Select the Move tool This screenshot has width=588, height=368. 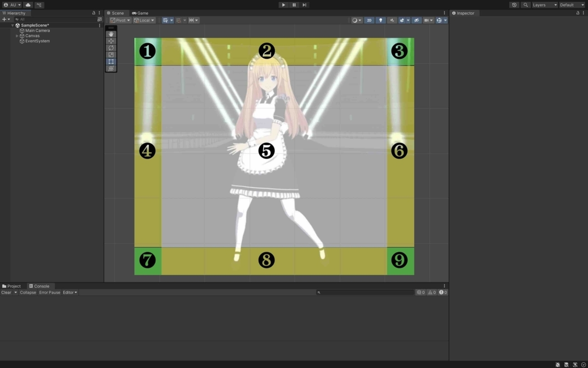click(x=111, y=41)
